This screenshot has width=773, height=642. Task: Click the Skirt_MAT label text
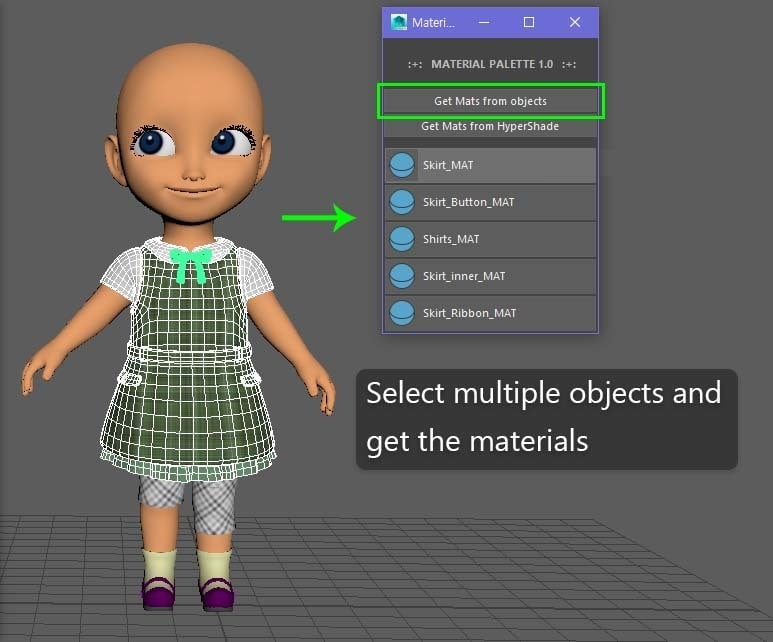click(x=448, y=165)
